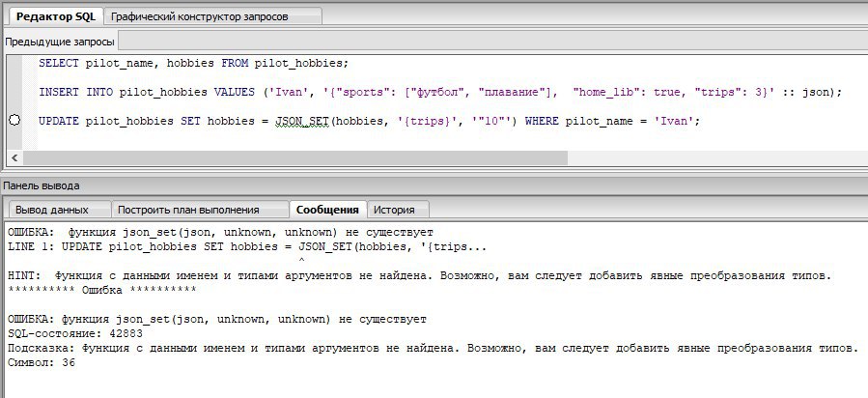868x398 pixels.
Task: Click inside the SELECT pilot_name query line
Action: coord(193,64)
